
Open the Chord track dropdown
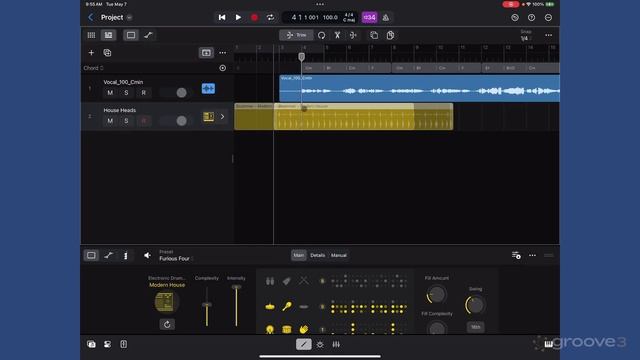click(93, 68)
